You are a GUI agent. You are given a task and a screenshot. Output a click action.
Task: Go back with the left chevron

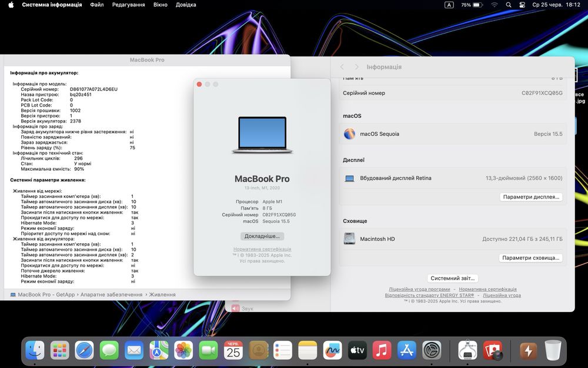coord(342,67)
